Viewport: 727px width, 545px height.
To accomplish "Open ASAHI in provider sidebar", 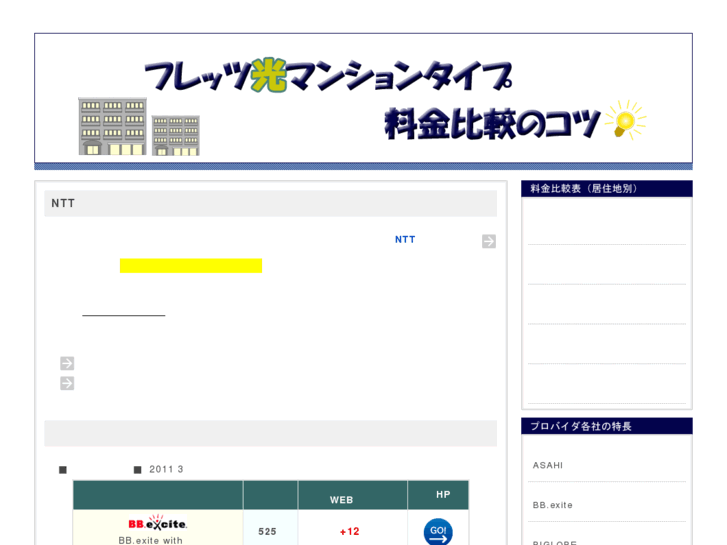I will click(548, 465).
